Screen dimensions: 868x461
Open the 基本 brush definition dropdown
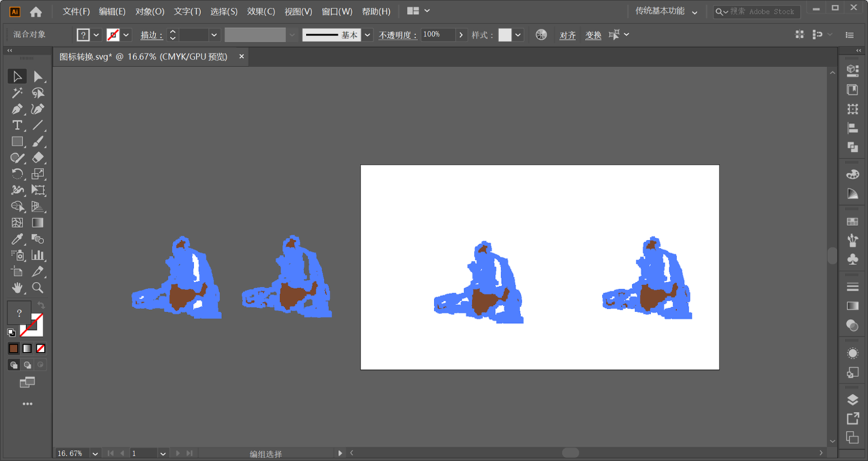[367, 35]
